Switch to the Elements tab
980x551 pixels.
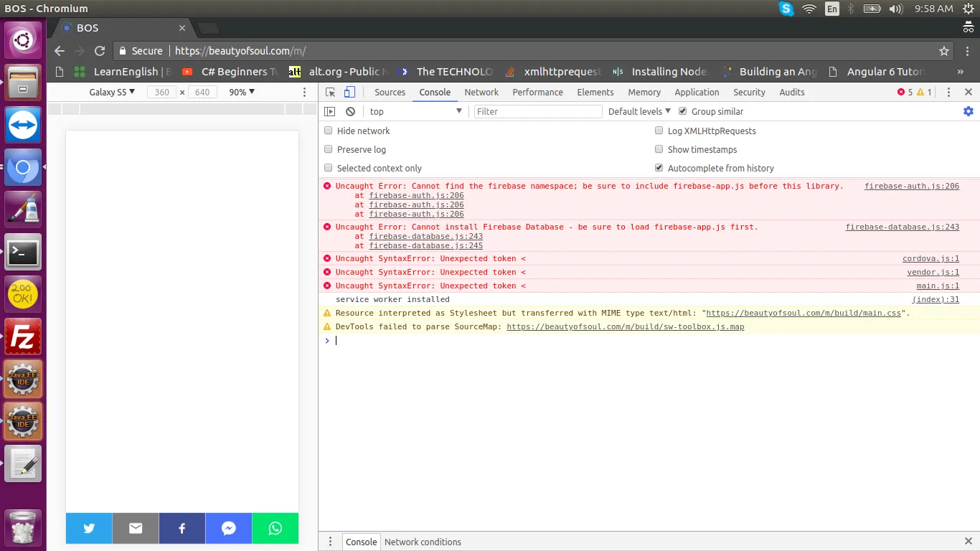595,93
